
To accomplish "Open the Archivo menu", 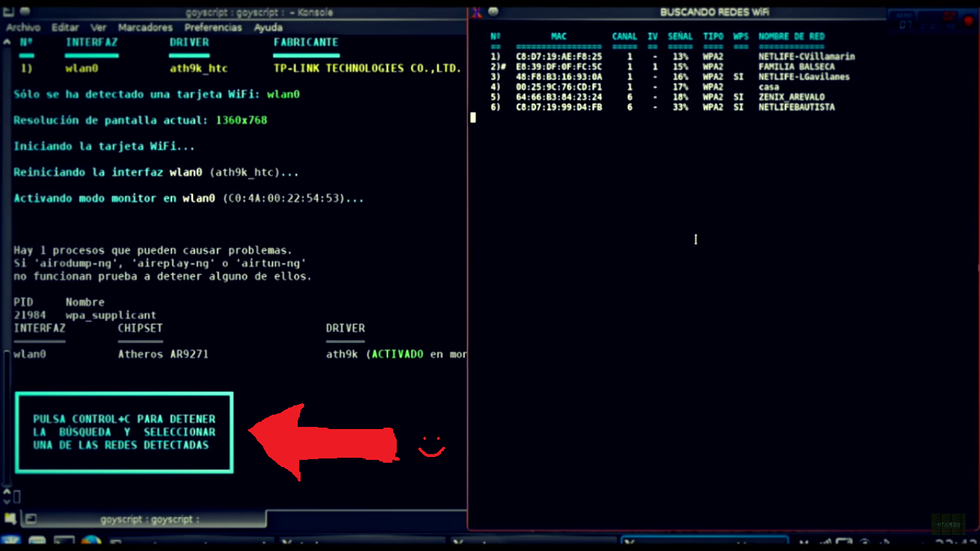I will pyautogui.click(x=23, y=27).
